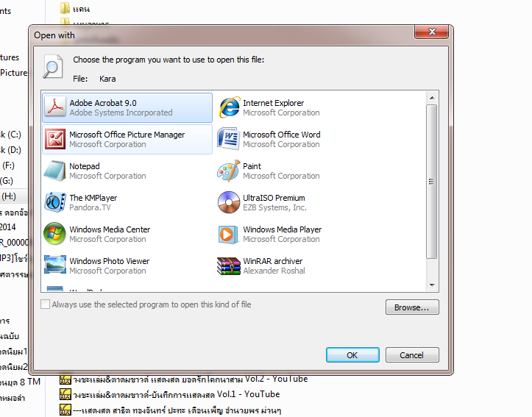Pick the Windows Photo Viewer icon

(55, 265)
